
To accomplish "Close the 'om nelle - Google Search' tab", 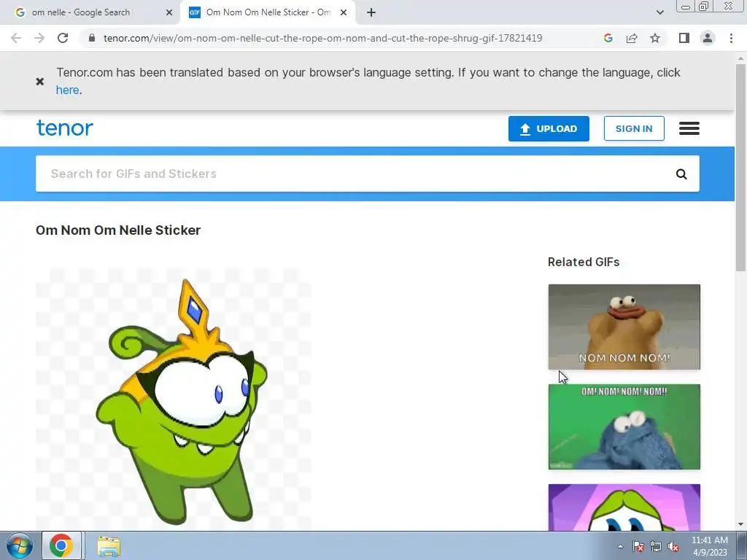I will pyautogui.click(x=169, y=12).
